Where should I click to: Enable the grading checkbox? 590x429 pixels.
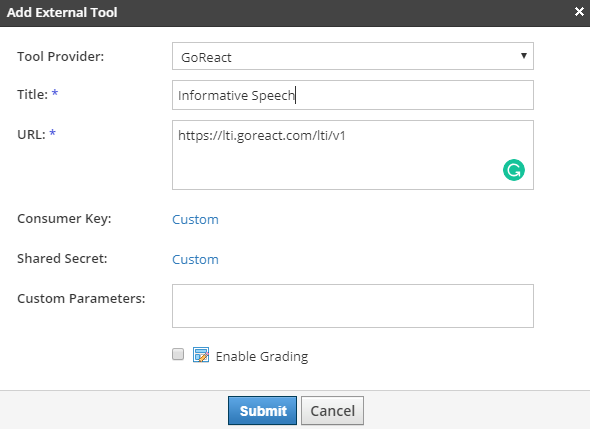click(x=178, y=354)
